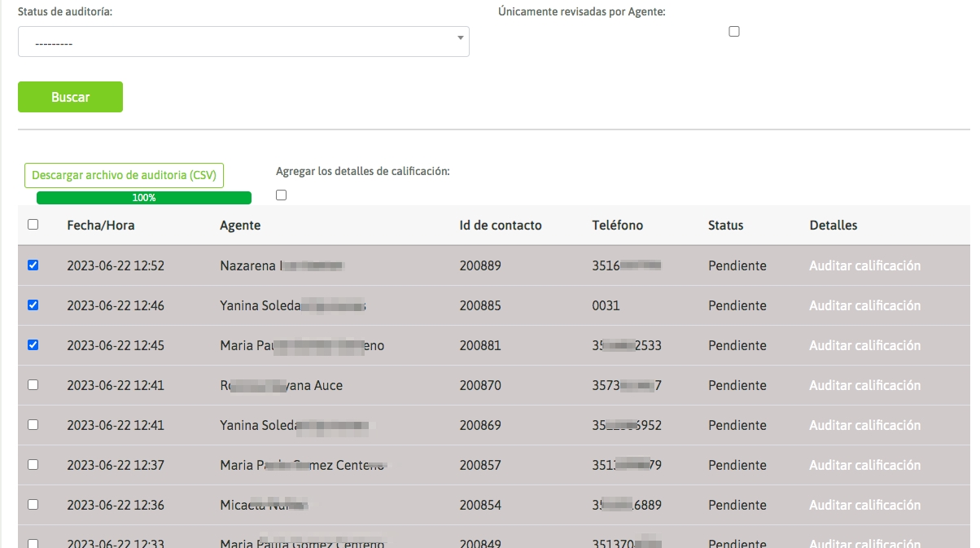Open Auditar calificación for contact 200857
Viewport: 980px width, 548px height.
[864, 465]
